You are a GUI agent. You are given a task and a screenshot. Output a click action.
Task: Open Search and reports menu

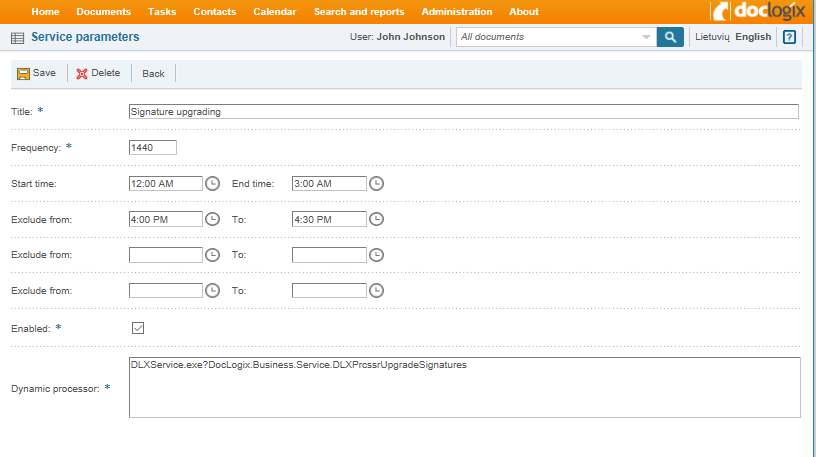359,12
